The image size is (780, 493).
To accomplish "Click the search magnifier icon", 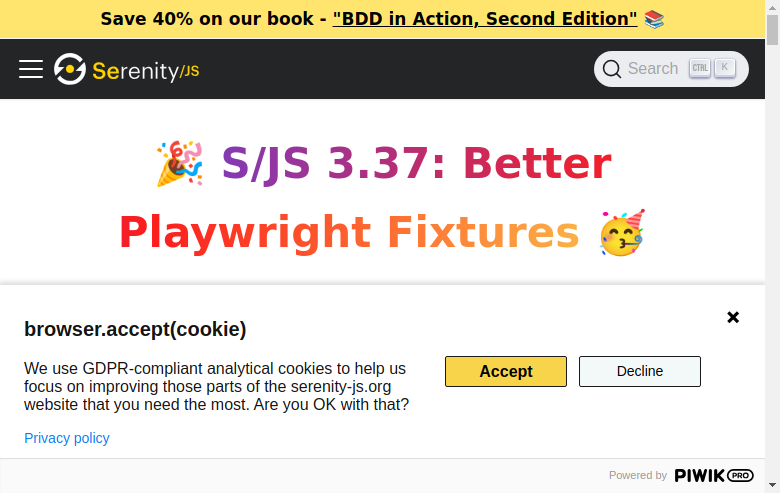I will [612, 69].
